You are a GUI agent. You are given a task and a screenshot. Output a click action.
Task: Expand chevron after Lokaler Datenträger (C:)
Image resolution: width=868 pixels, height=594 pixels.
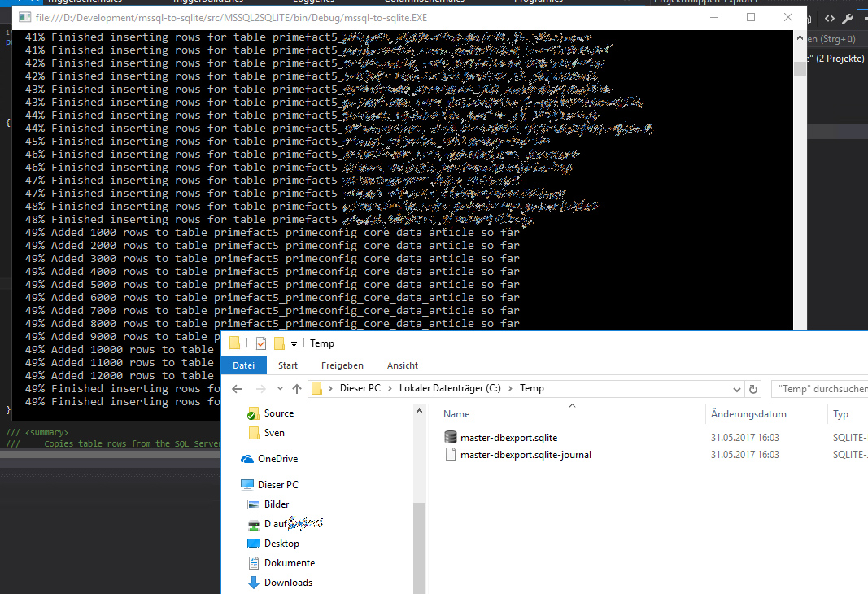point(510,388)
